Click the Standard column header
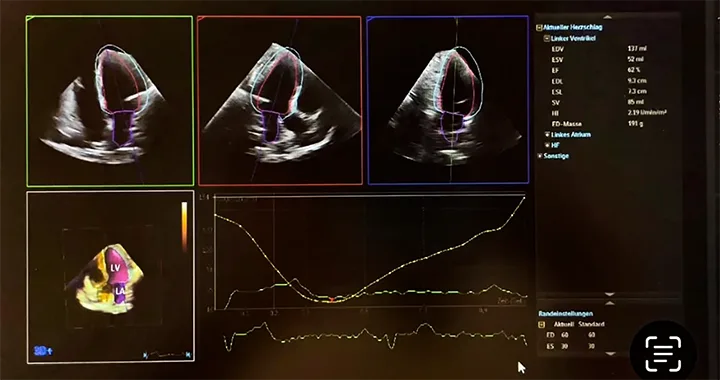Image resolution: width=720 pixels, height=380 pixels. coord(591,324)
